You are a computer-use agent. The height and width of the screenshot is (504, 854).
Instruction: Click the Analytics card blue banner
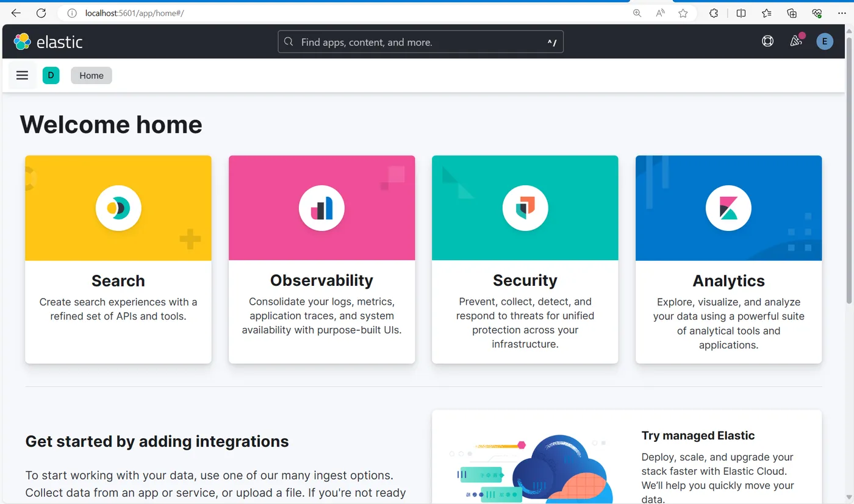728,208
